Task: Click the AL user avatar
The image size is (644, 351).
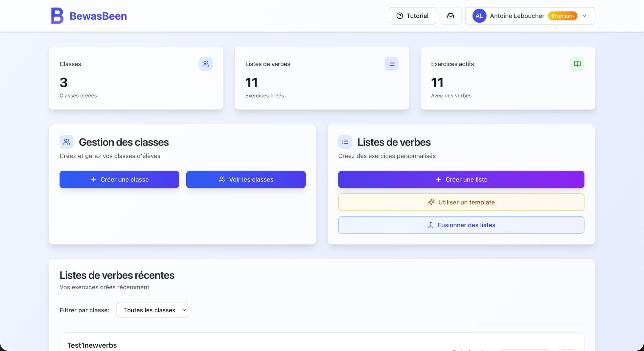Action: (x=479, y=16)
